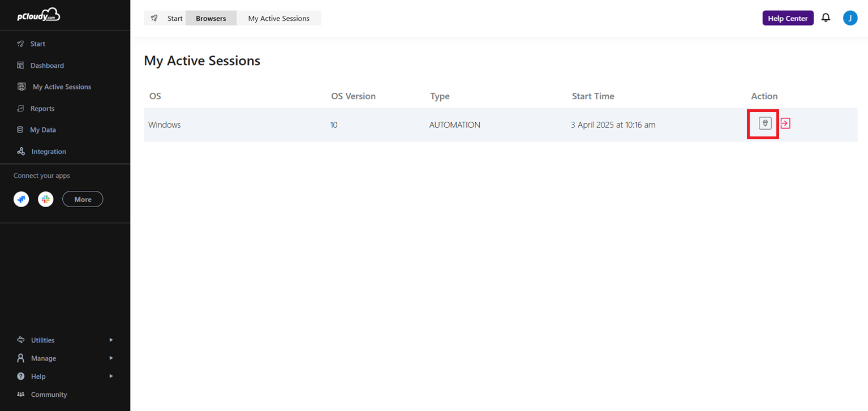868x411 pixels.
Task: Click the red release session exit icon
Action: [785, 123]
